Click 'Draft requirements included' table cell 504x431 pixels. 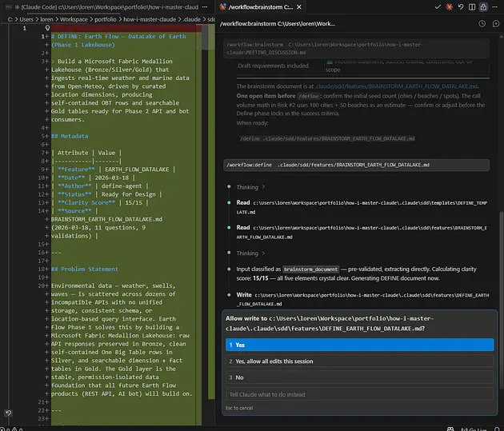tap(274, 66)
